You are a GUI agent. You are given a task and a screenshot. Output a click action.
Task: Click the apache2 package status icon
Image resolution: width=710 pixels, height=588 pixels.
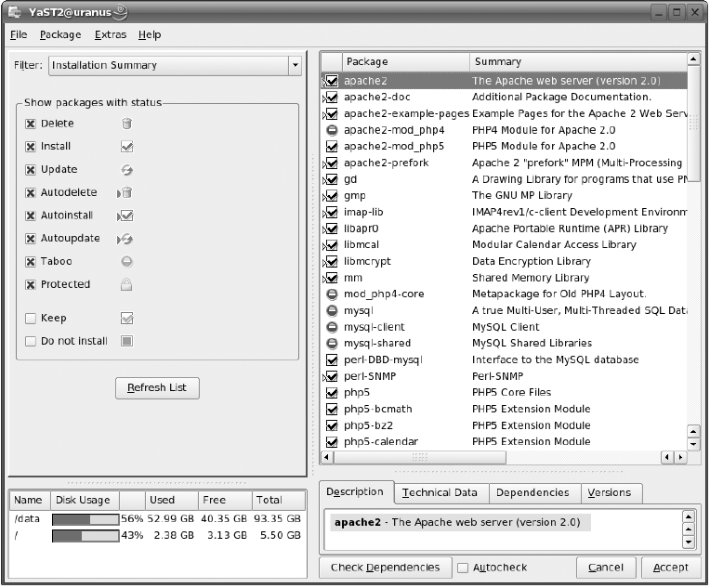331,81
